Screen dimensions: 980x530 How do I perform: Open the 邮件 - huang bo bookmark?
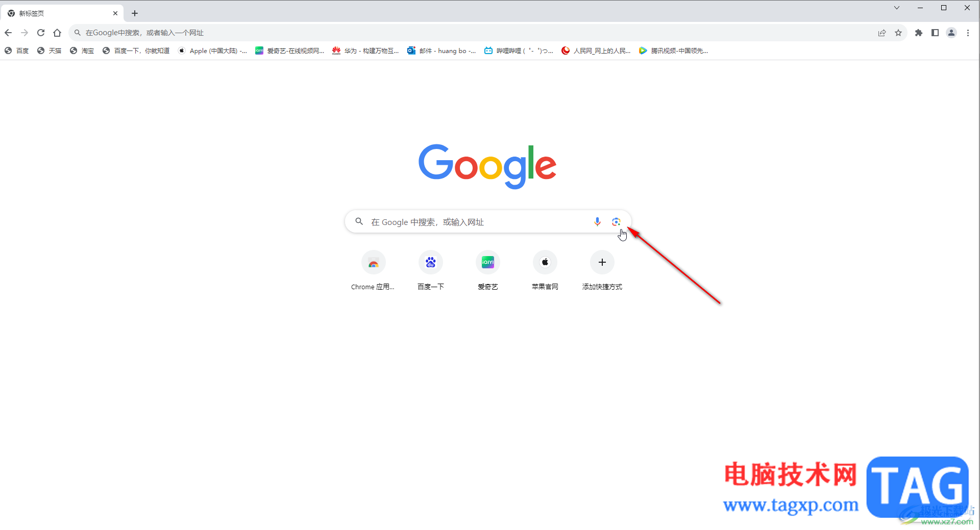(442, 51)
